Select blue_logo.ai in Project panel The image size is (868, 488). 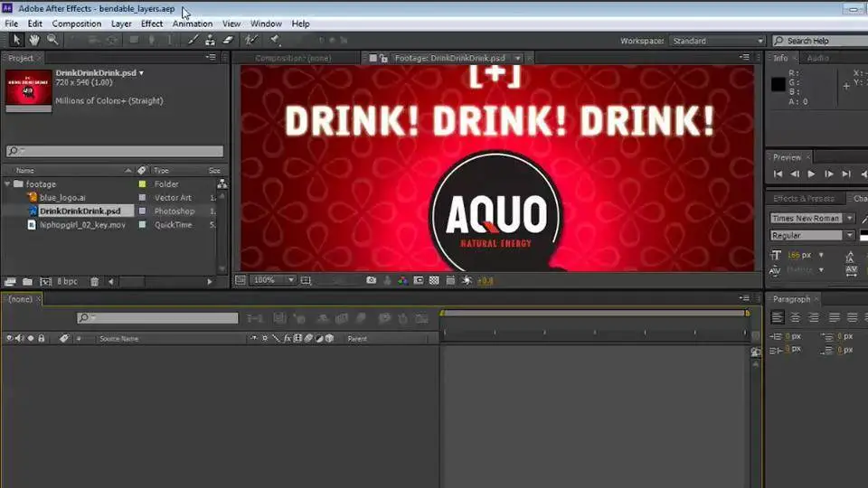62,198
